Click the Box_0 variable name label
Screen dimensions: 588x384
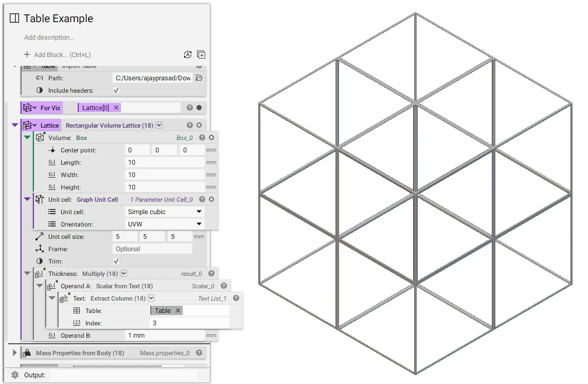[185, 138]
